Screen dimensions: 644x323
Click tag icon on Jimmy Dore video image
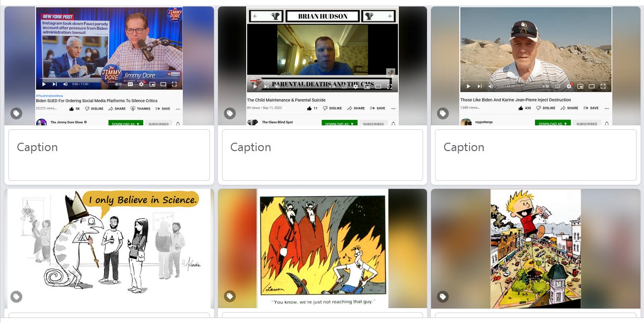click(x=16, y=114)
